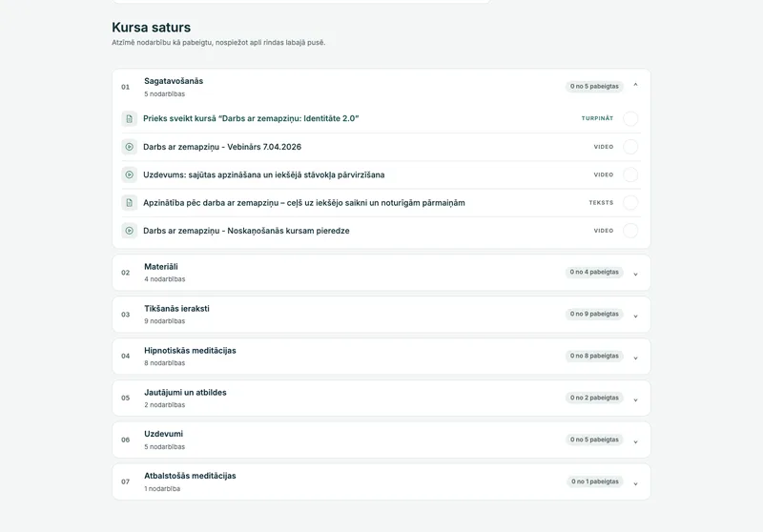Screen dimensions: 763x532
Task: Click section number 02
Action: tap(126, 273)
